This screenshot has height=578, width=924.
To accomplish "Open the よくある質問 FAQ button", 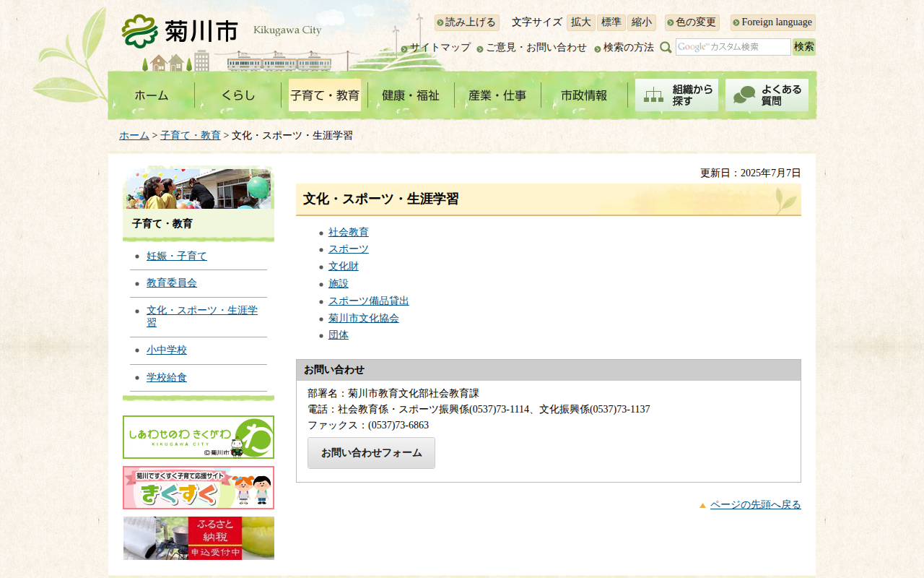I will tap(767, 95).
